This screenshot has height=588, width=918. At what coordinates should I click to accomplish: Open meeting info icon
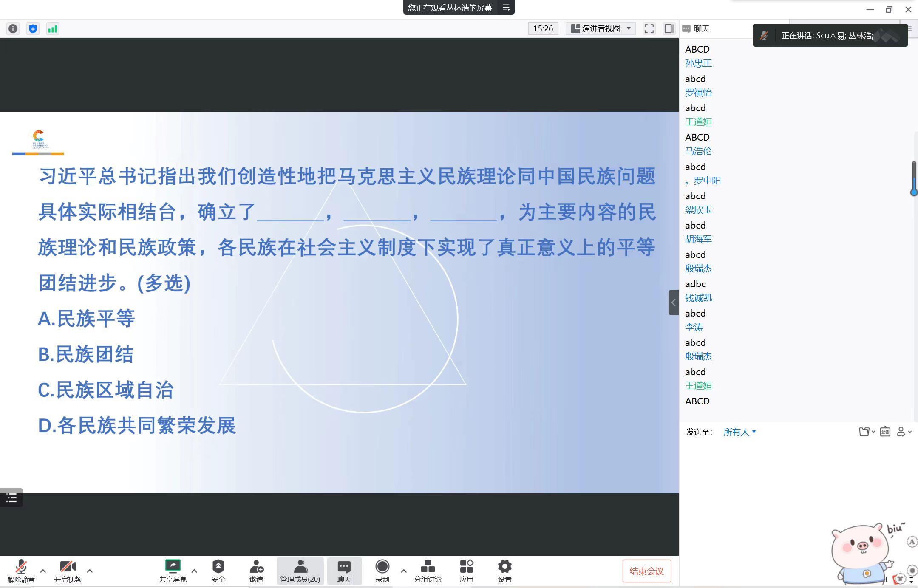pos(13,28)
